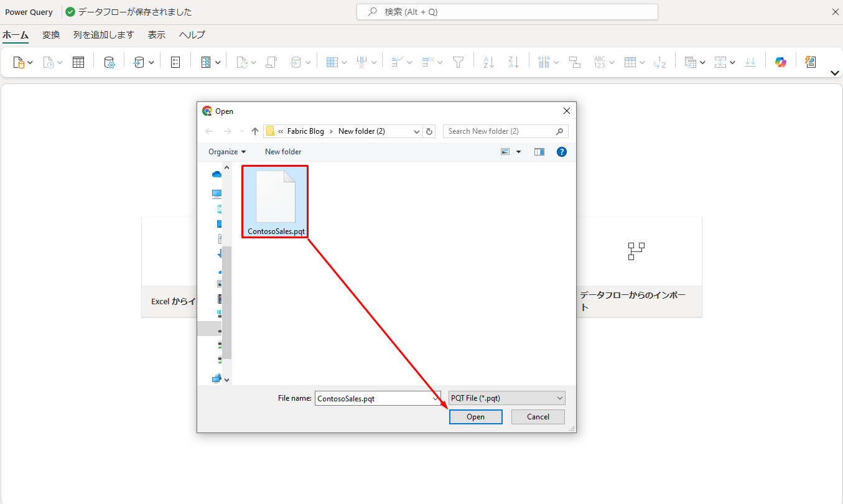Click the Up folder arrow in dialog
The width and height of the screenshot is (843, 504).
(254, 131)
